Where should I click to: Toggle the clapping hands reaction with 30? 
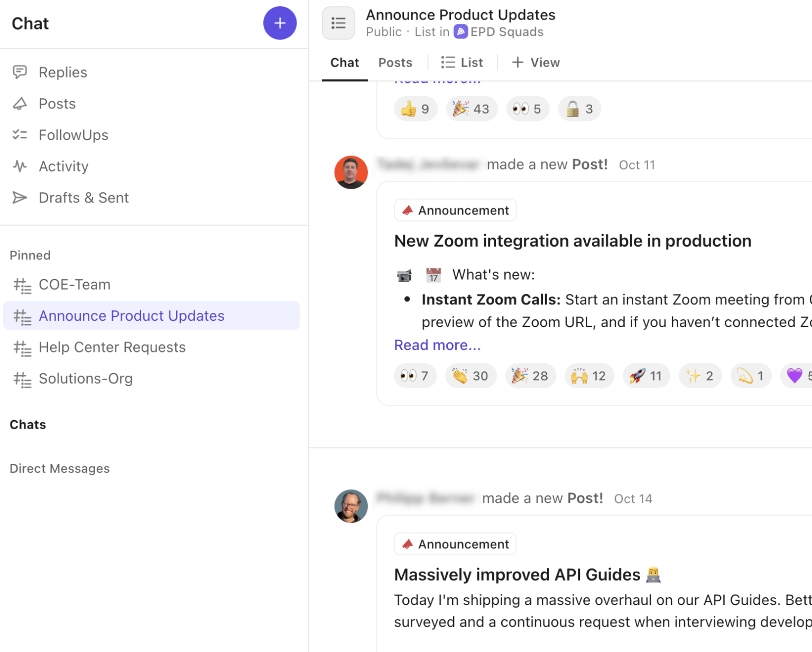pyautogui.click(x=470, y=376)
